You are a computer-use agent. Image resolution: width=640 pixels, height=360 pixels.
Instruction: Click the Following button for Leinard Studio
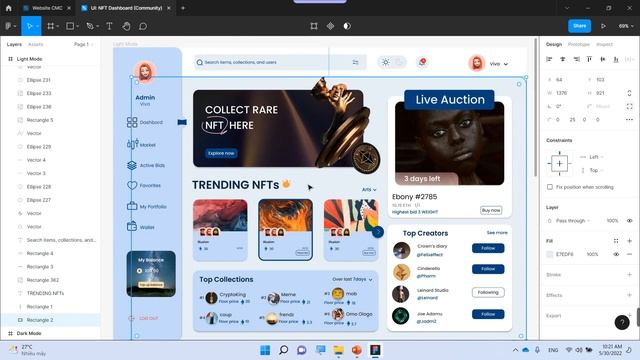pos(488,292)
